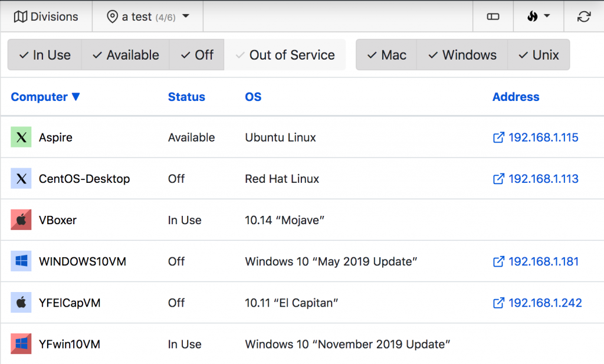Enable the Out of Service filter

click(x=285, y=54)
